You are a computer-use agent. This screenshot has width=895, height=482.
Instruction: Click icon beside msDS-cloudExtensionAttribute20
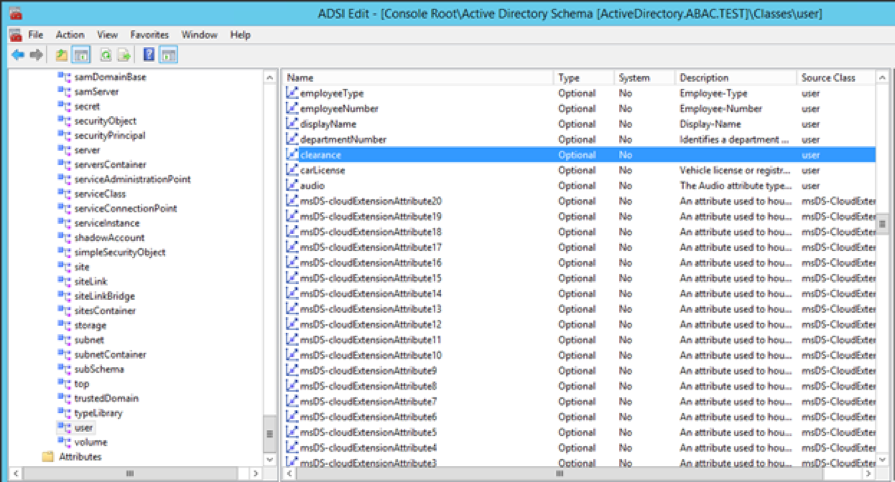[292, 200]
